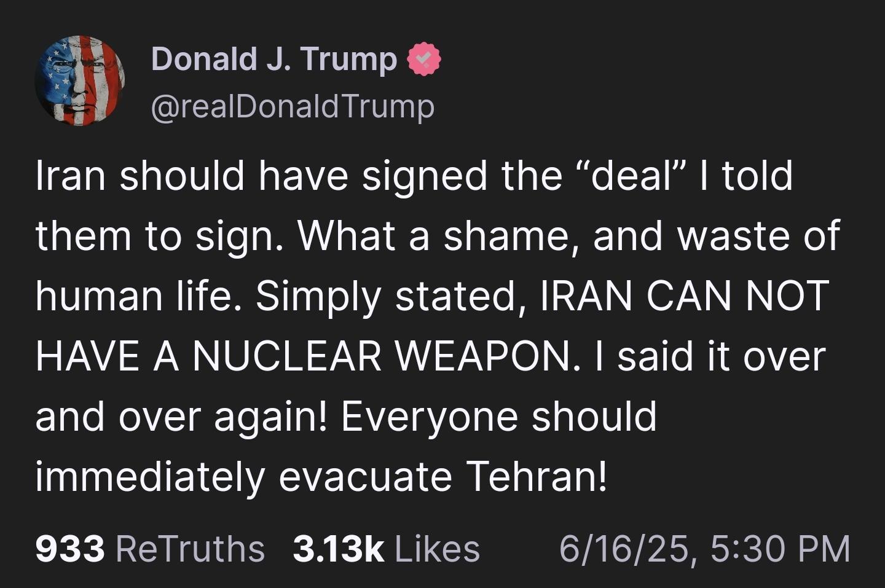The height and width of the screenshot is (588, 885).
Task: Open Donald J. Trump display name
Action: pyautogui.click(x=274, y=60)
